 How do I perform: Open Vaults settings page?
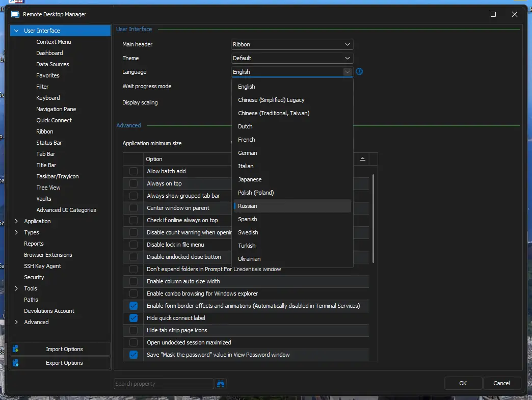click(x=44, y=199)
